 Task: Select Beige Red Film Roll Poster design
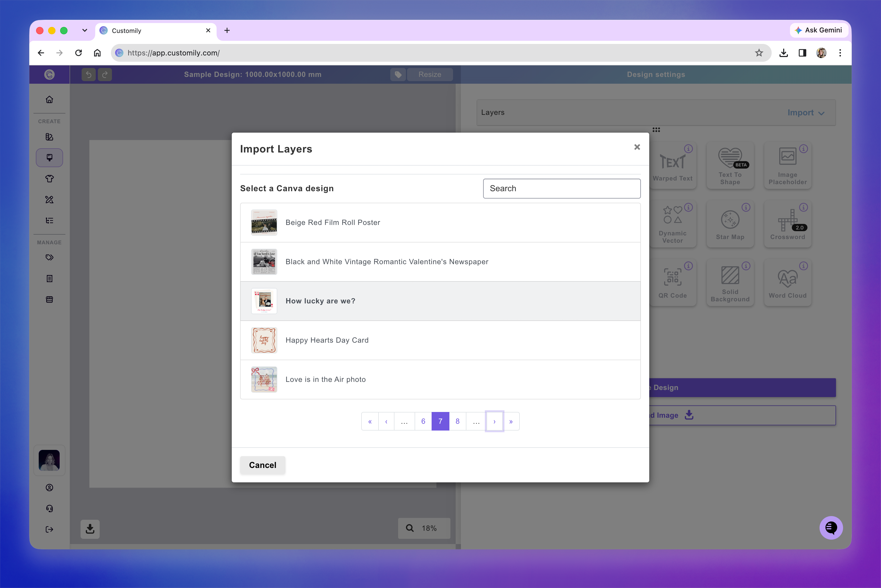pyautogui.click(x=440, y=222)
